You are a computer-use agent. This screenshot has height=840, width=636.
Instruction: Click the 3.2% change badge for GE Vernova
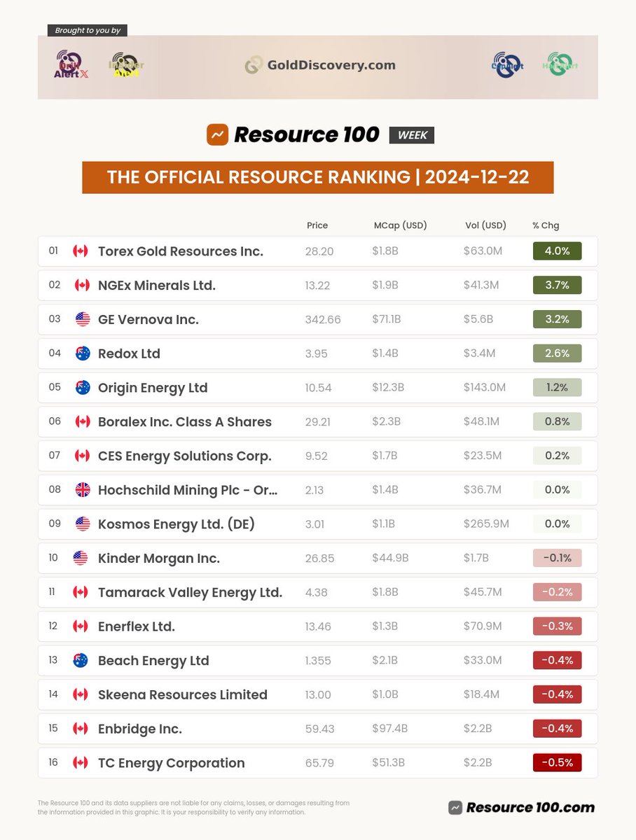558,319
